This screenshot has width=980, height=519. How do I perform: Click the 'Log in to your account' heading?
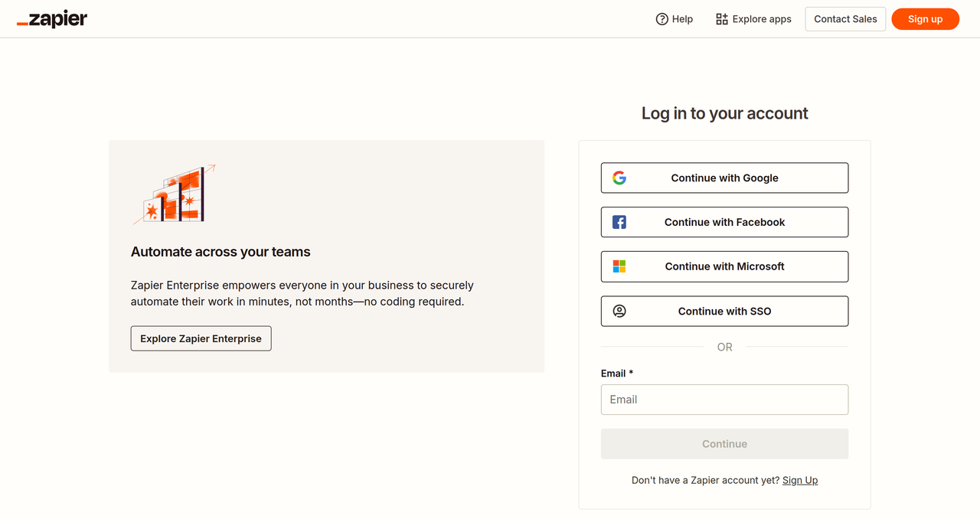point(724,113)
